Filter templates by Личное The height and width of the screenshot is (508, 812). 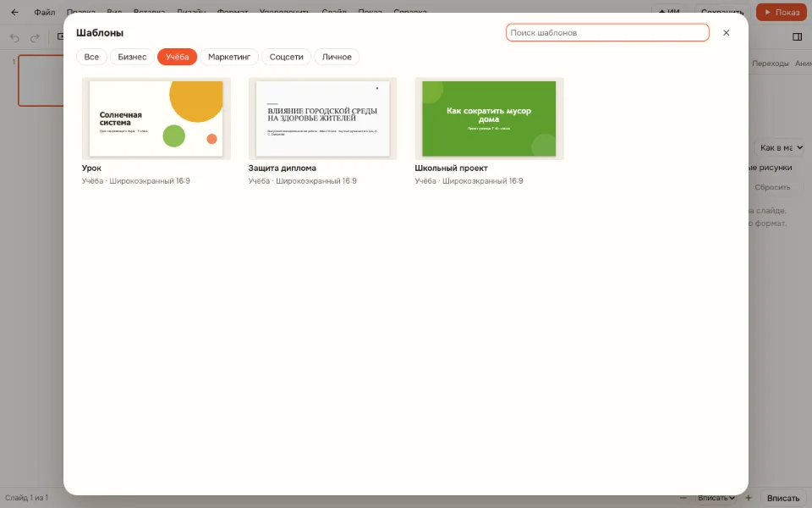click(337, 57)
